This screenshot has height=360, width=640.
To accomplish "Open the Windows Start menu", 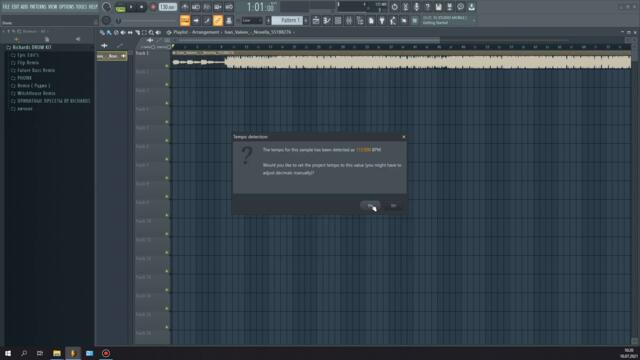I will [x=8, y=353].
